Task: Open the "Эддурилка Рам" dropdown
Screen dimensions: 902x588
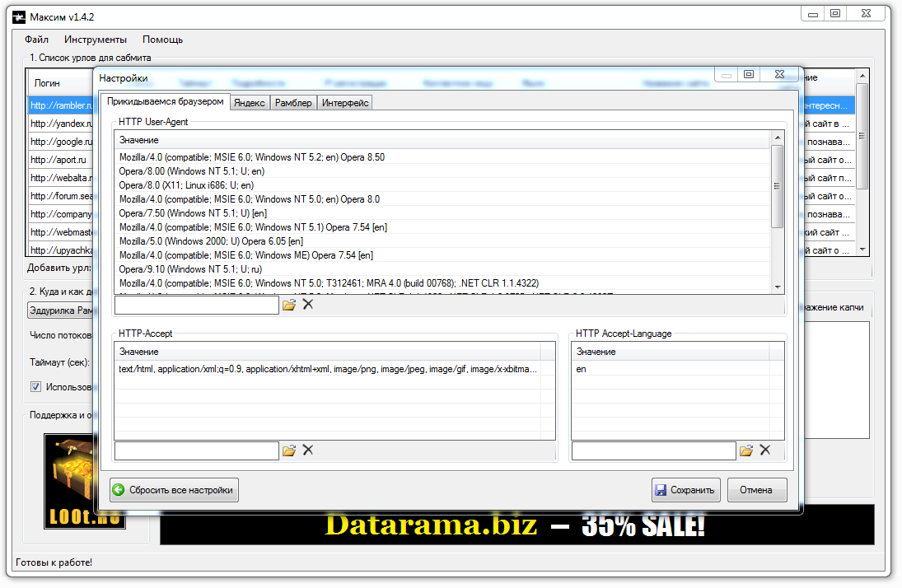Action: [x=61, y=310]
